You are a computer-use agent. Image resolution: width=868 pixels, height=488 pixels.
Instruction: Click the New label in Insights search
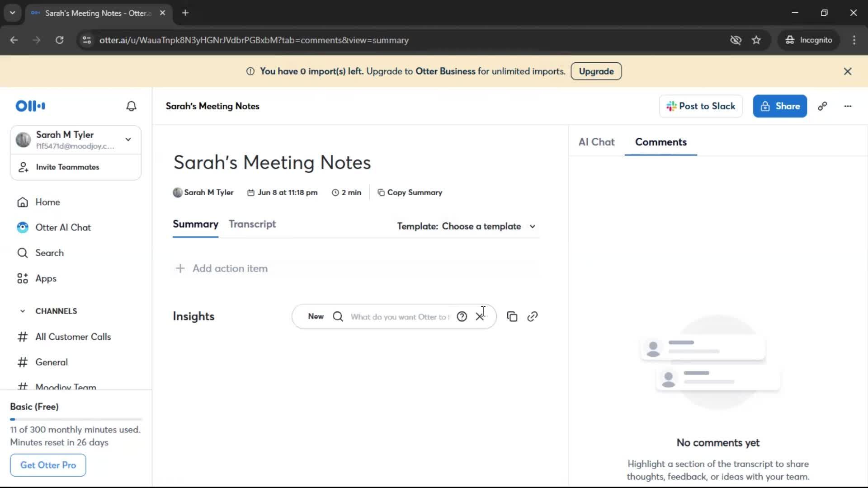tap(316, 317)
